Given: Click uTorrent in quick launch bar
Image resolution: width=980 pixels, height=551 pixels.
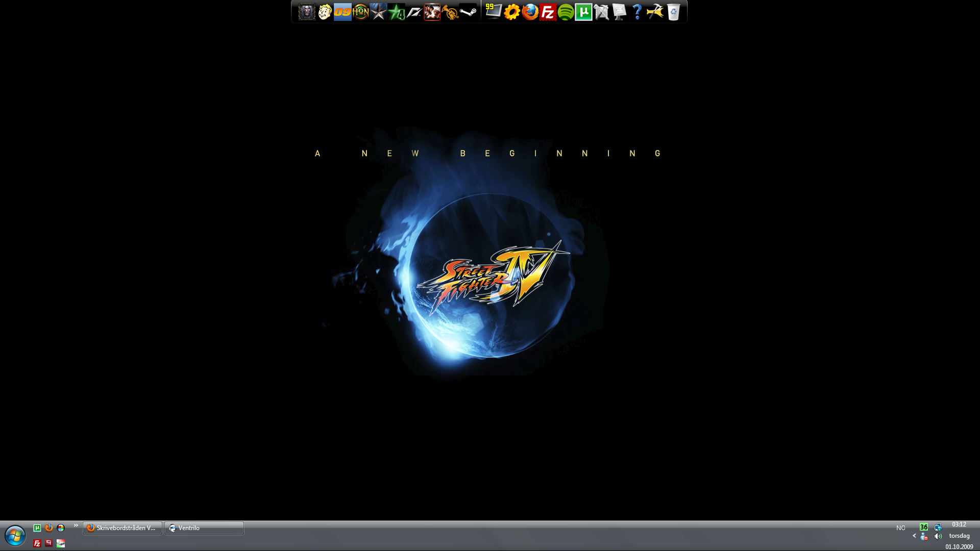Looking at the screenshot, I should 37,528.
